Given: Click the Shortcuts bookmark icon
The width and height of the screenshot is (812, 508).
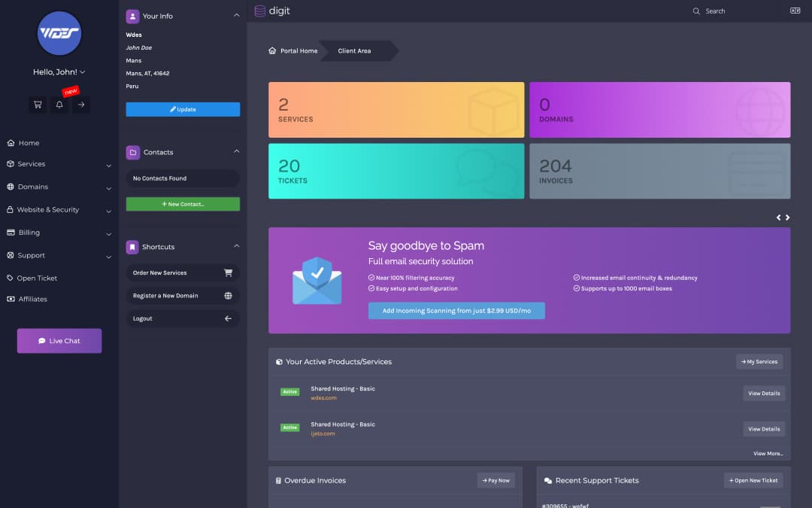Looking at the screenshot, I should click(132, 247).
